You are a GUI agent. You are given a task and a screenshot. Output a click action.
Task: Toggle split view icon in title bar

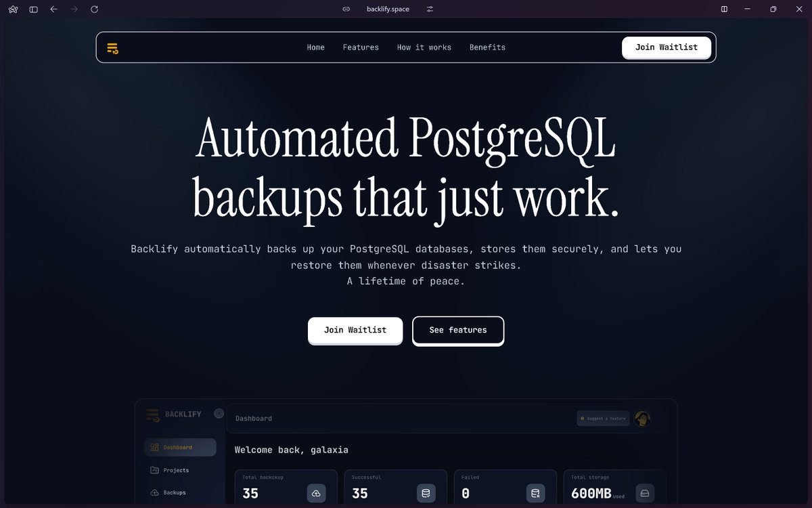(x=724, y=9)
